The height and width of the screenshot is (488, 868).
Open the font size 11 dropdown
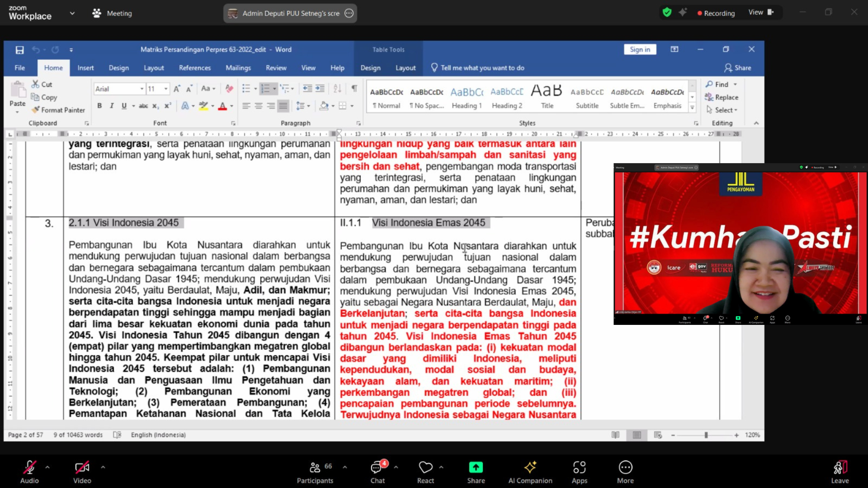tap(166, 89)
